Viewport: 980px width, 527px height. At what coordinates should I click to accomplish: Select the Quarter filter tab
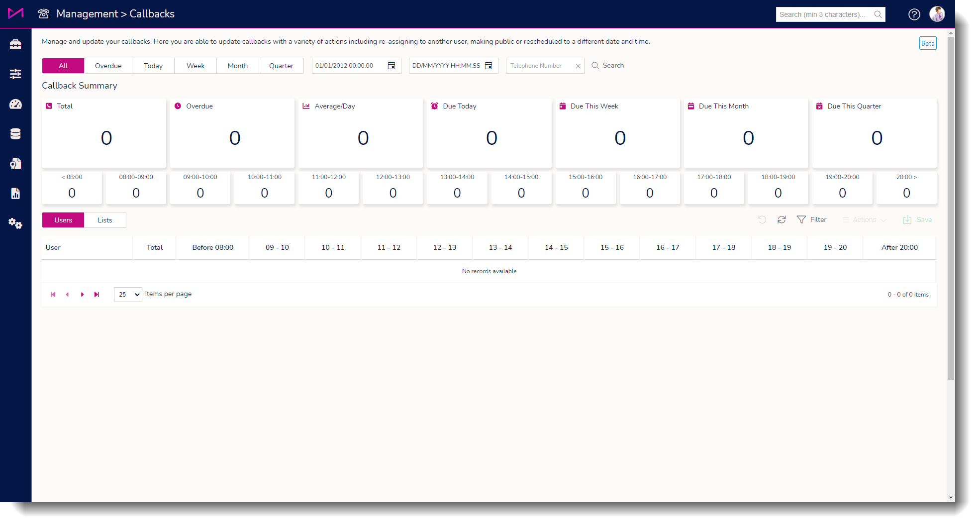coord(281,66)
